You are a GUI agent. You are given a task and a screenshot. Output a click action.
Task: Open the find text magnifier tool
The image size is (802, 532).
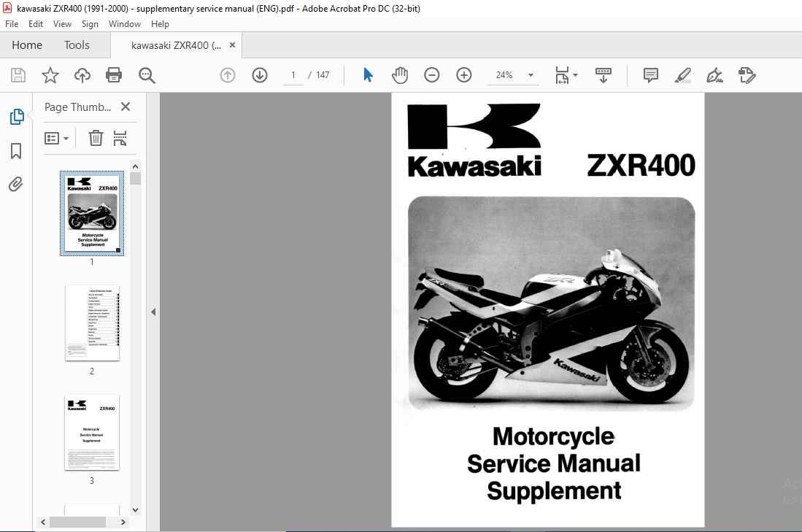point(147,75)
